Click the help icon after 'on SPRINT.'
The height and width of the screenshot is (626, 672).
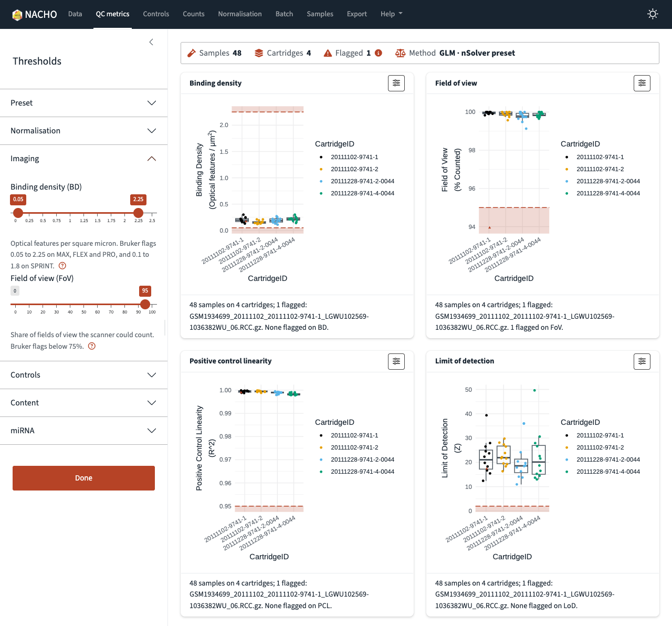click(x=62, y=266)
